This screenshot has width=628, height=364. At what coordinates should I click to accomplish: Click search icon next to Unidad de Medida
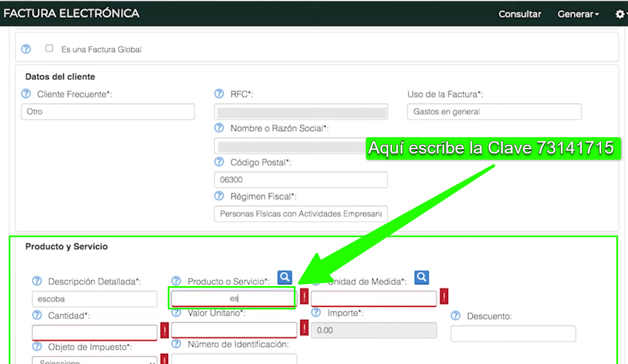coord(421,277)
